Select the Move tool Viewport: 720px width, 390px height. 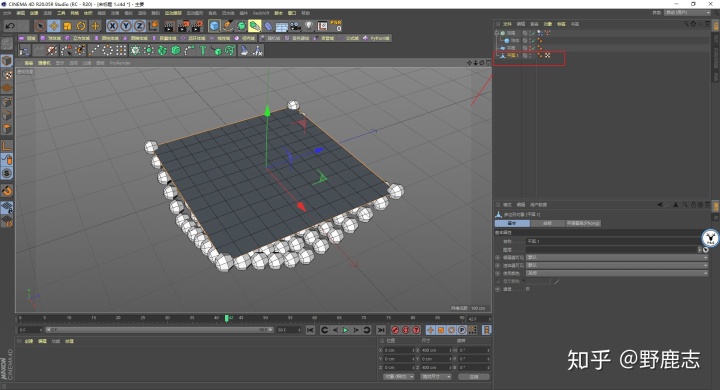point(54,26)
